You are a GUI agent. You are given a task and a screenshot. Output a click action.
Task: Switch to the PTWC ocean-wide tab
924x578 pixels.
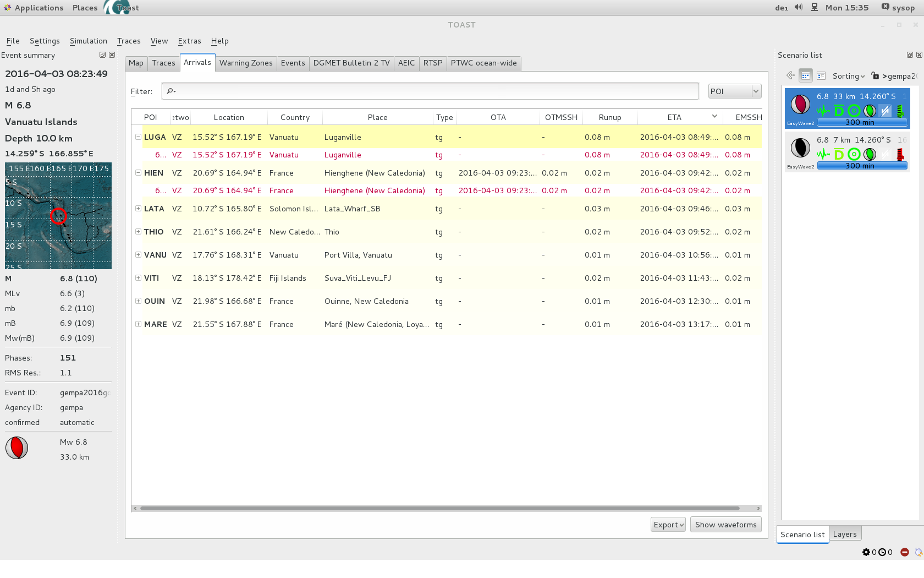coord(484,63)
